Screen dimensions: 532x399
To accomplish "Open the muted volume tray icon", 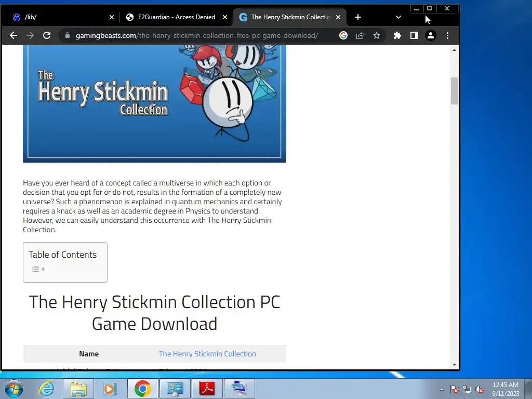I will point(480,389).
